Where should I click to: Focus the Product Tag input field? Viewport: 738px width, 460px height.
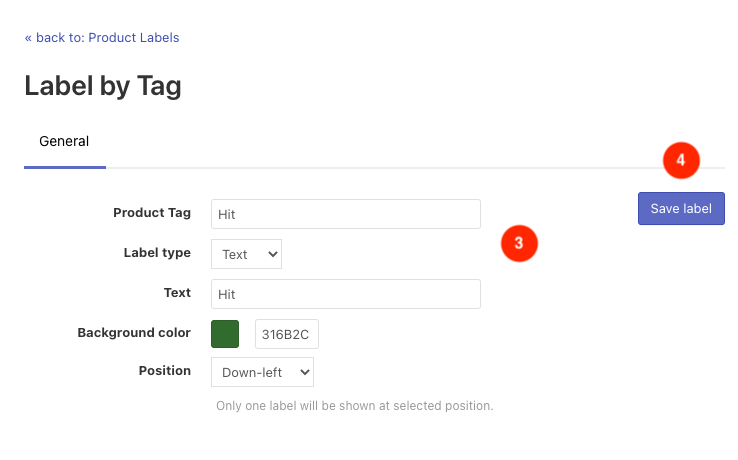pyautogui.click(x=346, y=214)
